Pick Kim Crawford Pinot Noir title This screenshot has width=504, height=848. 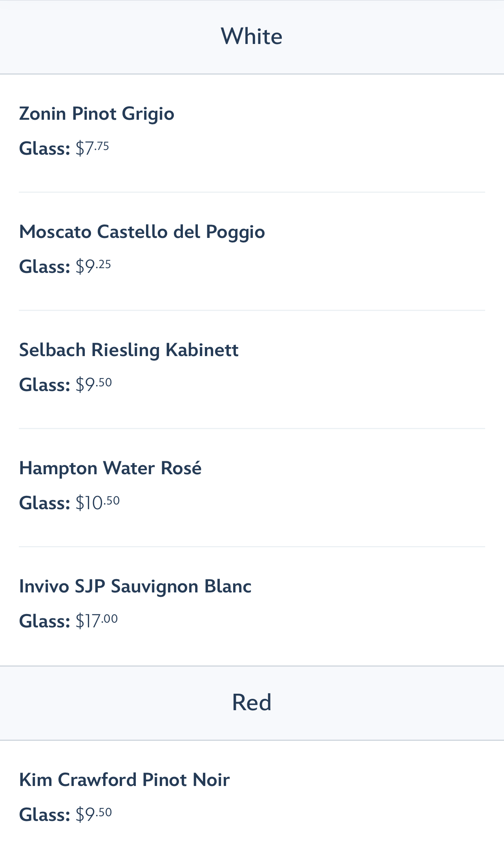[124, 780]
